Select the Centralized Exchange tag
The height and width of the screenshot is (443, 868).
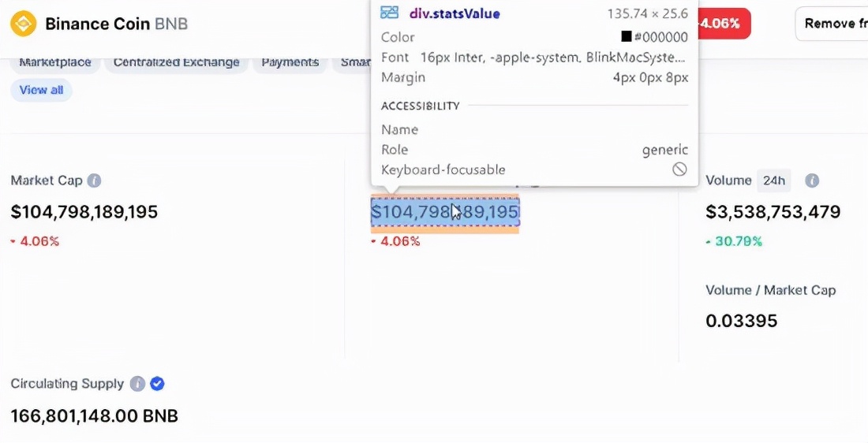tap(177, 62)
